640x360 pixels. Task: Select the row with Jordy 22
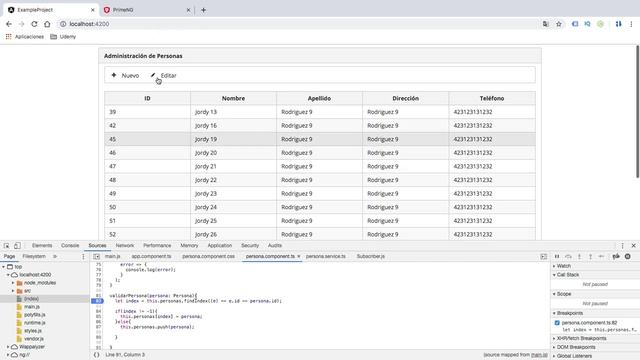[320, 180]
